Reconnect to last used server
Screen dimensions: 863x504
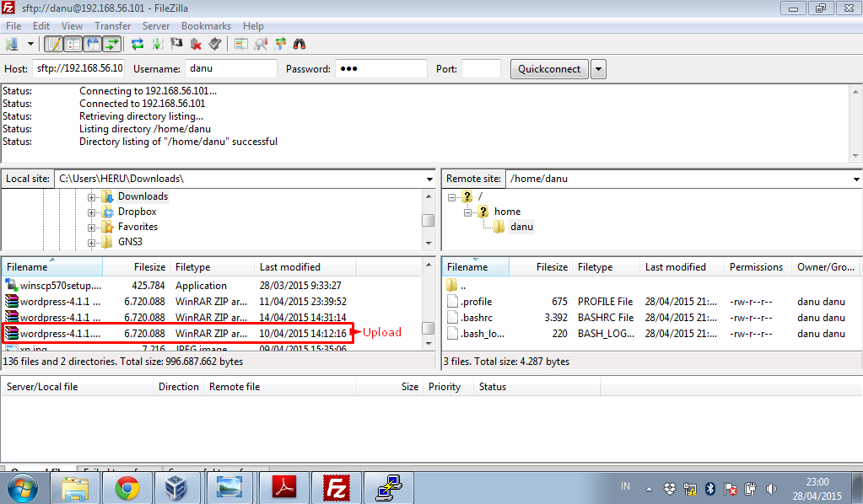(x=215, y=44)
